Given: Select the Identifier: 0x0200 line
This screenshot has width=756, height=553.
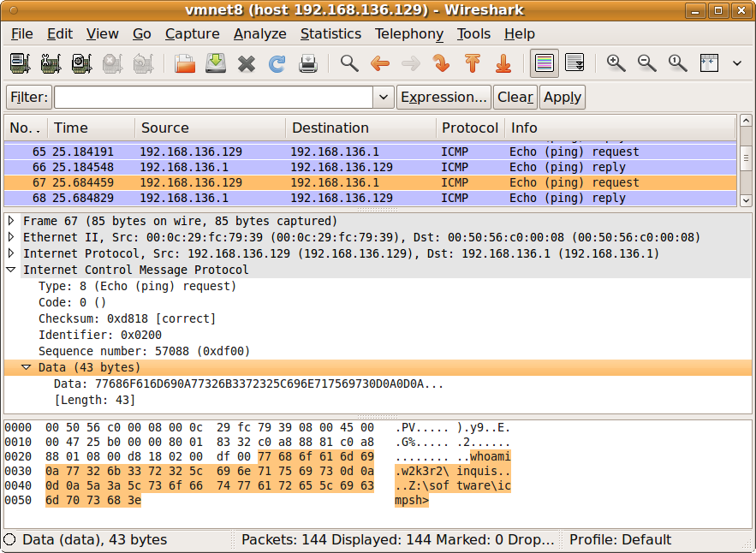Looking at the screenshot, I should coord(100,335).
